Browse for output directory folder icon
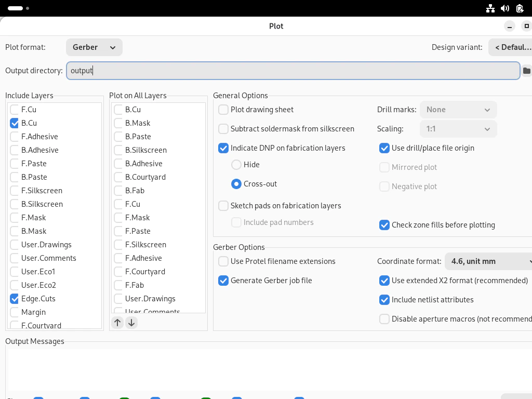 [x=527, y=71]
